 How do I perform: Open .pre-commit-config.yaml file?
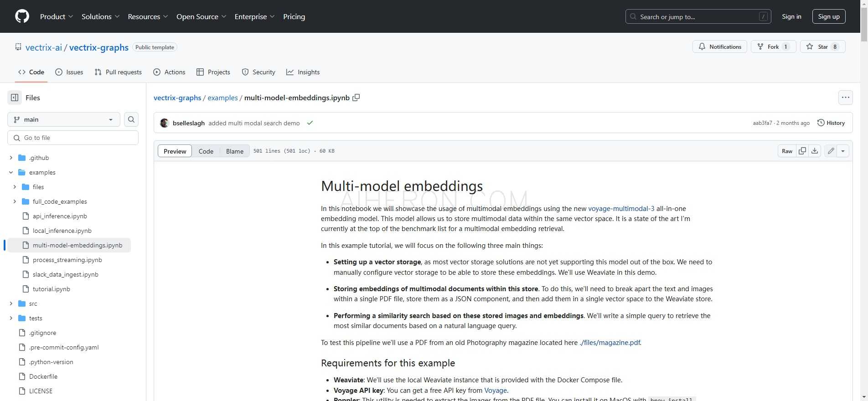point(64,347)
